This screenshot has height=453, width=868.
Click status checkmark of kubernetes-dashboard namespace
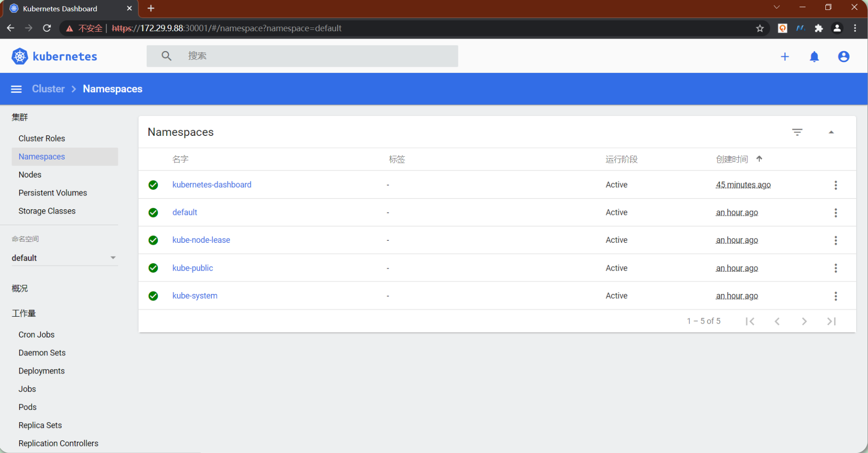click(x=153, y=185)
